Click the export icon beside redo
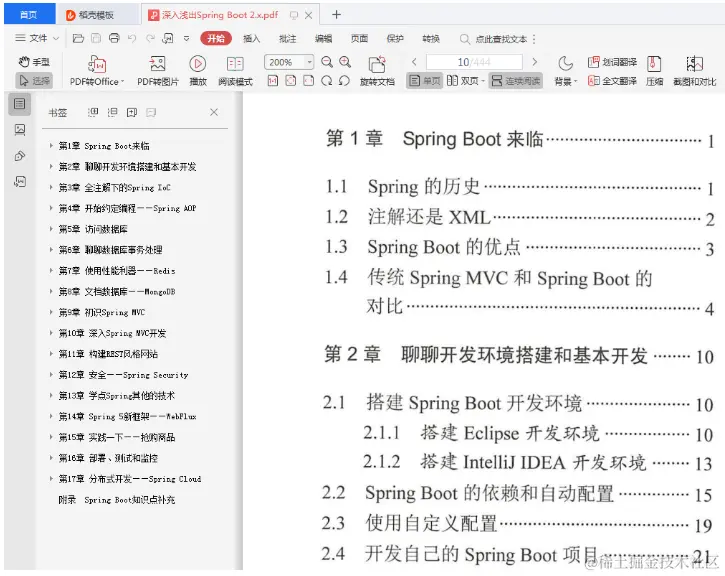The width and height of the screenshot is (725, 576). [x=168, y=38]
